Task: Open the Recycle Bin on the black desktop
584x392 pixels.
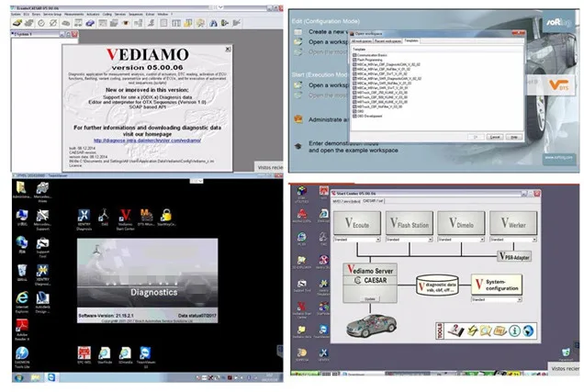Action: (22, 273)
